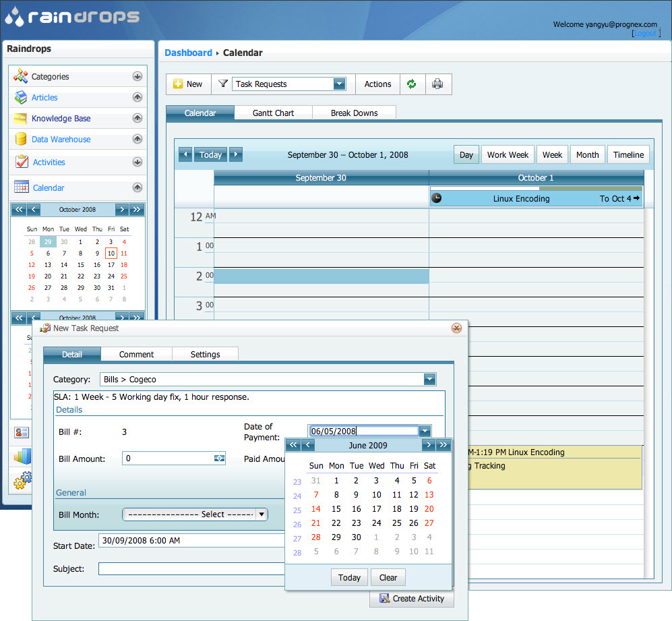Click the Bill Amount spinner arrows
The width and height of the screenshot is (672, 621).
[219, 459]
